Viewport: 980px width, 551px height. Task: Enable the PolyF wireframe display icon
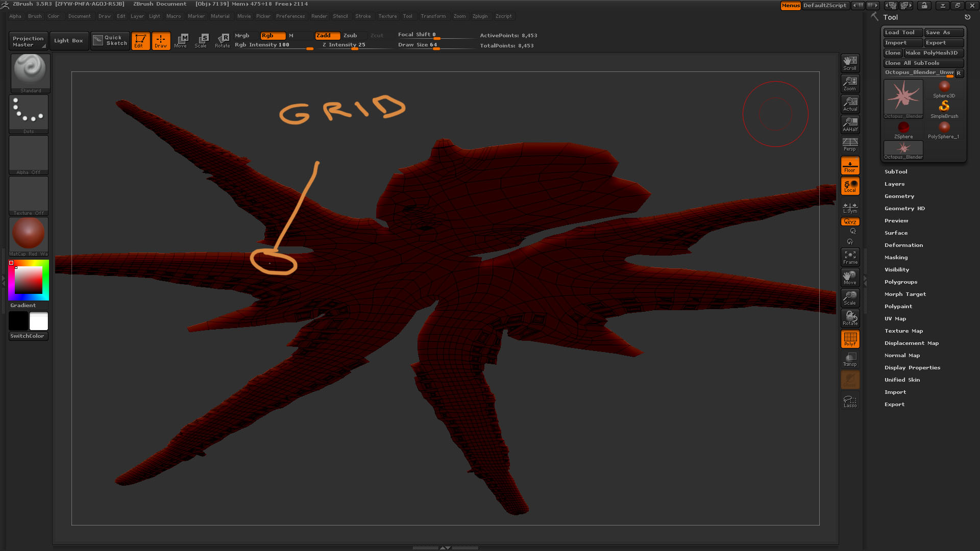pyautogui.click(x=850, y=339)
